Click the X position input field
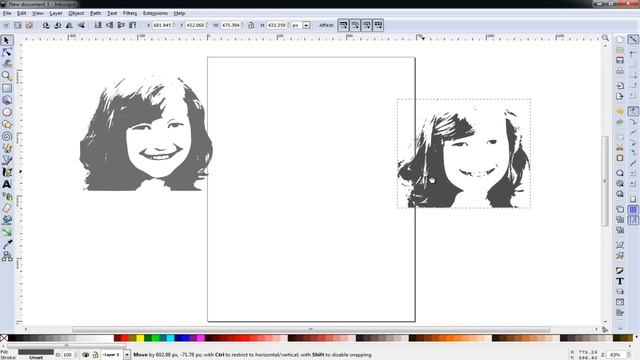Screen dimensions: 640x360 [163, 25]
